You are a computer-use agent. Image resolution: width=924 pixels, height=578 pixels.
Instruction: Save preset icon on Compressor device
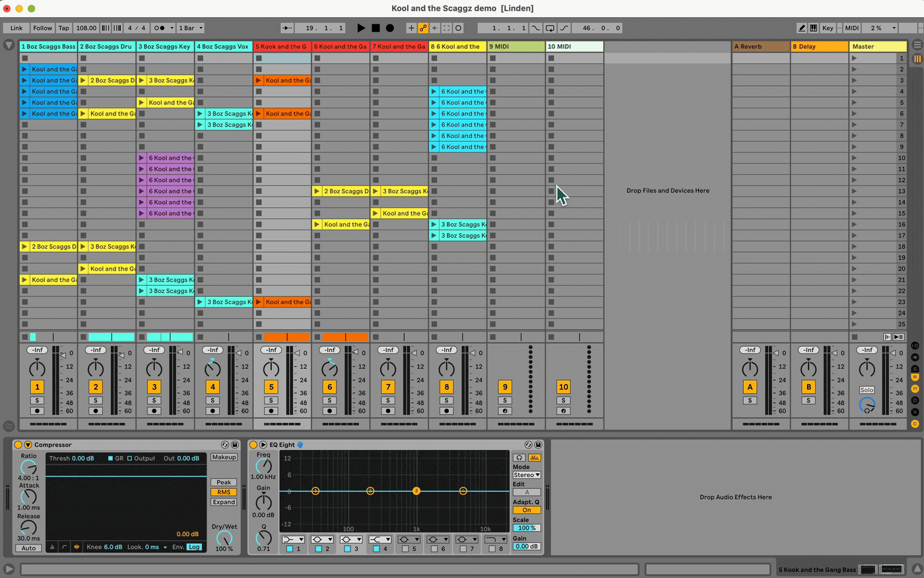234,445
